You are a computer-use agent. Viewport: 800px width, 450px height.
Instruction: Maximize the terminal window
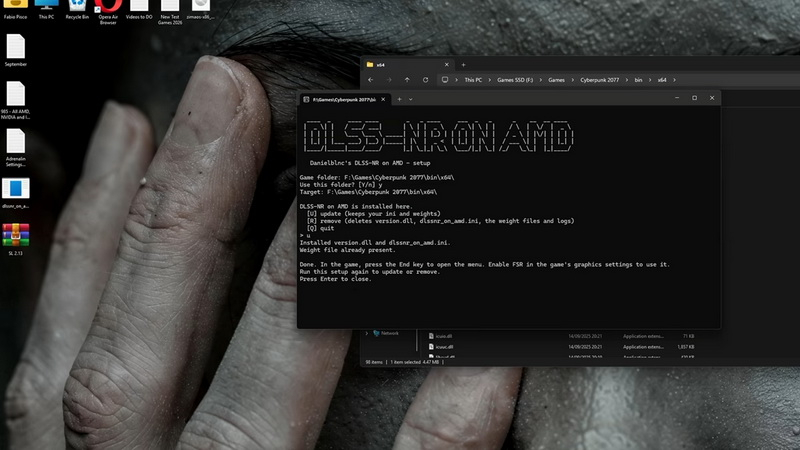click(x=694, y=98)
